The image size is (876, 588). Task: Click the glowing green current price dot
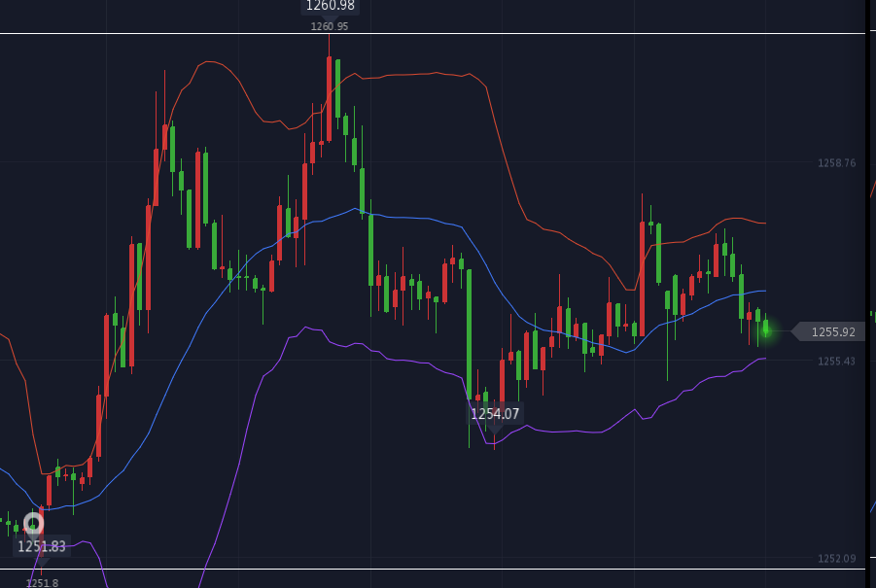[x=766, y=331]
